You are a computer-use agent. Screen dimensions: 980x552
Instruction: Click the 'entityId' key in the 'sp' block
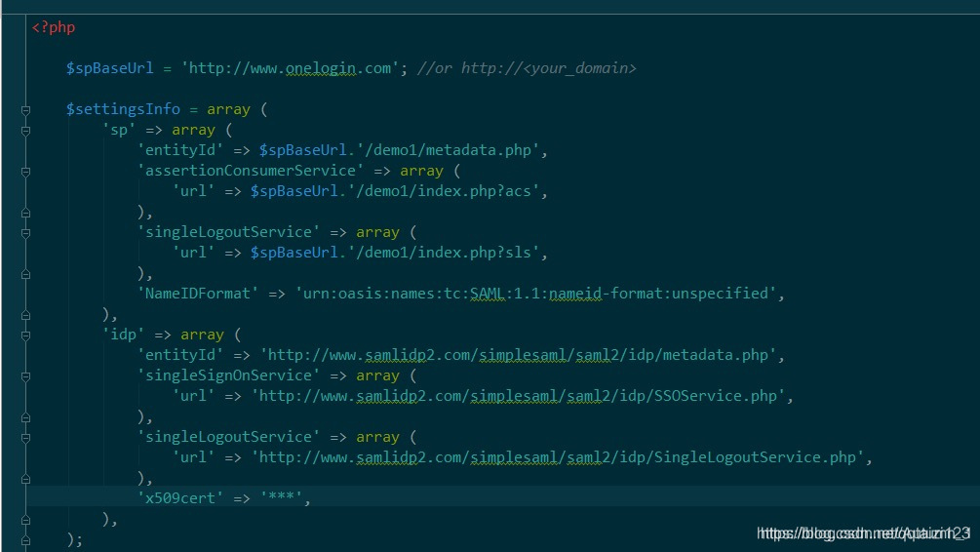point(180,150)
